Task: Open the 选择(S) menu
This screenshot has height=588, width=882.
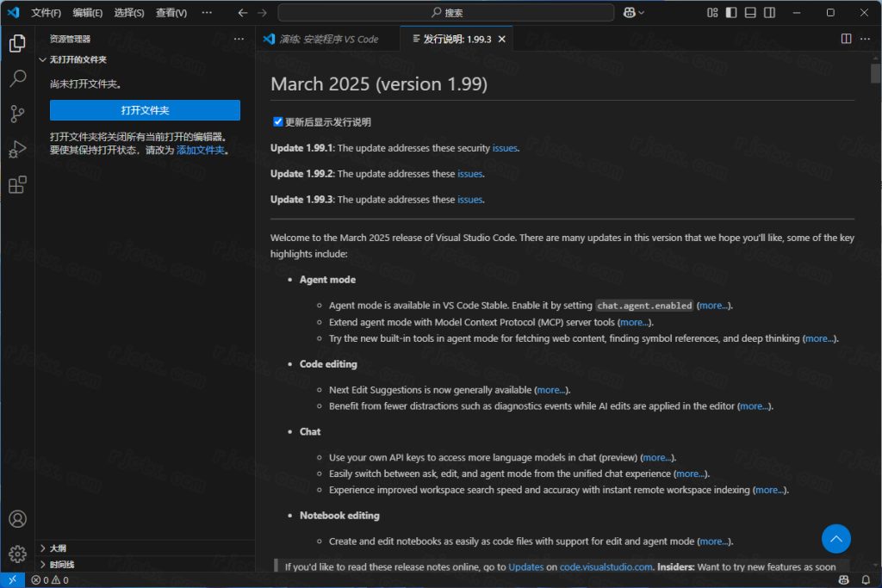Action: [129, 12]
